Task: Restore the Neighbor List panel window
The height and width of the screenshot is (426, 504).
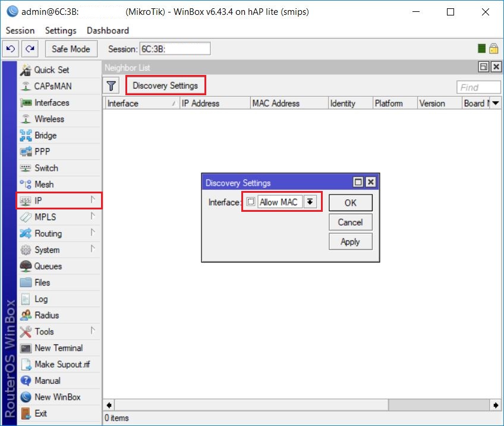Action: (483, 67)
